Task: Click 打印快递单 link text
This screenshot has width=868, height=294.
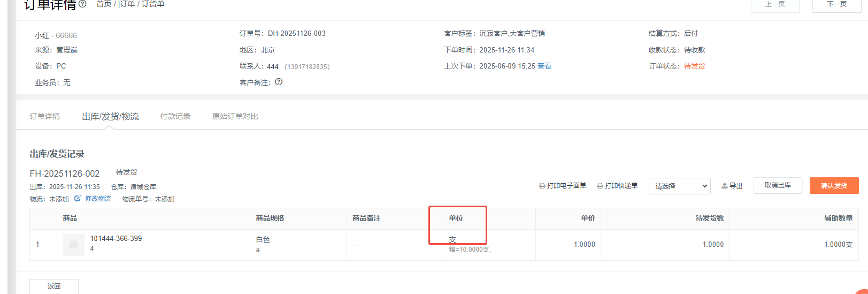Action: tap(621, 186)
